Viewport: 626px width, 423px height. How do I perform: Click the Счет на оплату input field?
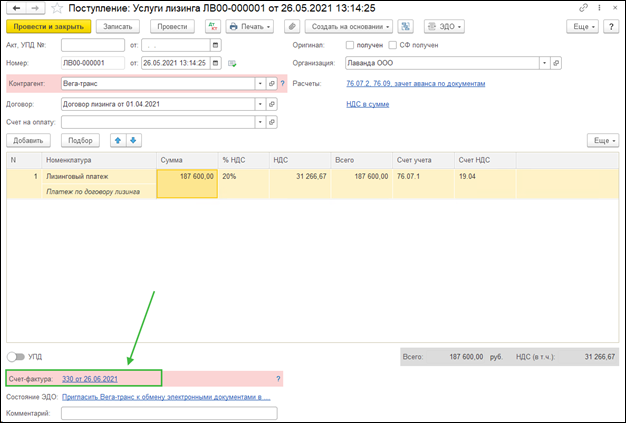(x=158, y=122)
